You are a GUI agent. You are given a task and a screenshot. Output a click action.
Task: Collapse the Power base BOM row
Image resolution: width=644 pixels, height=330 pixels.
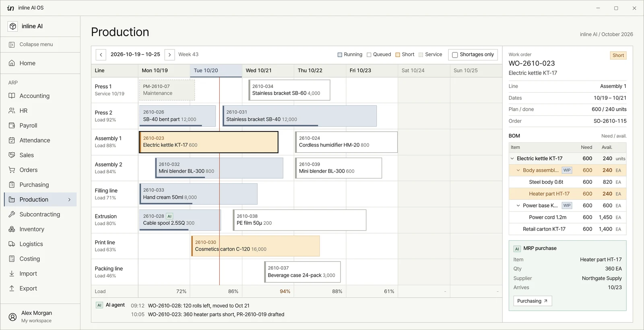[x=518, y=205]
